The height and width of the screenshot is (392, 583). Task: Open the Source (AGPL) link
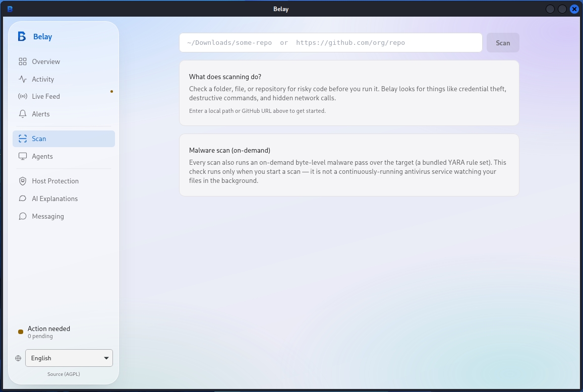64,374
